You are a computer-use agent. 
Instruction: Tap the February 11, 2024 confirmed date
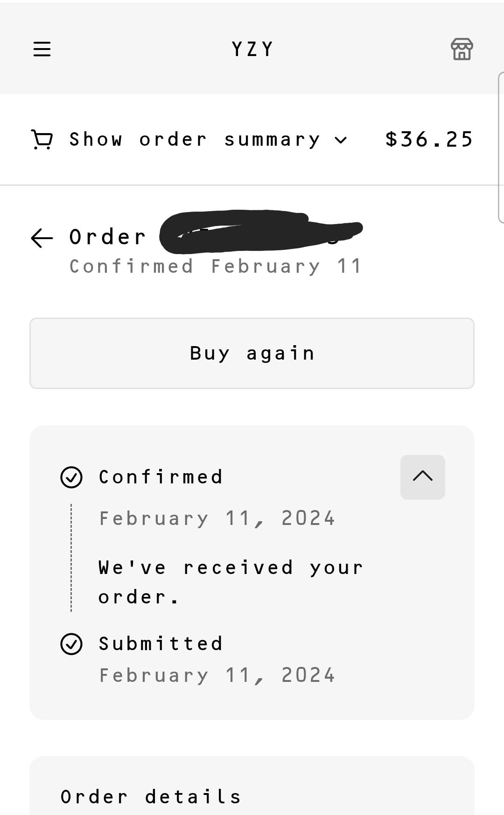tap(217, 517)
